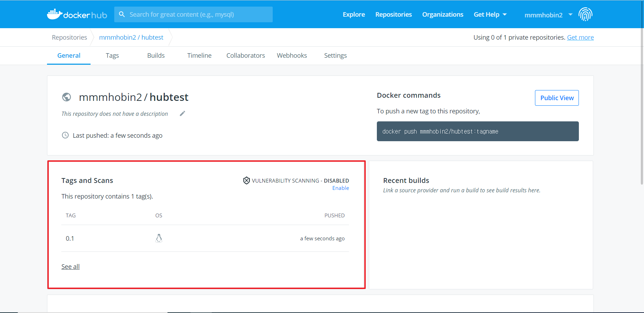Go to Repositories breadcrumb
The width and height of the screenshot is (644, 313).
(69, 37)
